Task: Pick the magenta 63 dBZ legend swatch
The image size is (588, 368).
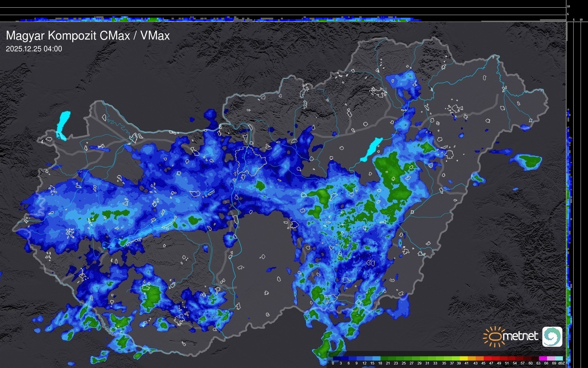Action: (x=543, y=359)
